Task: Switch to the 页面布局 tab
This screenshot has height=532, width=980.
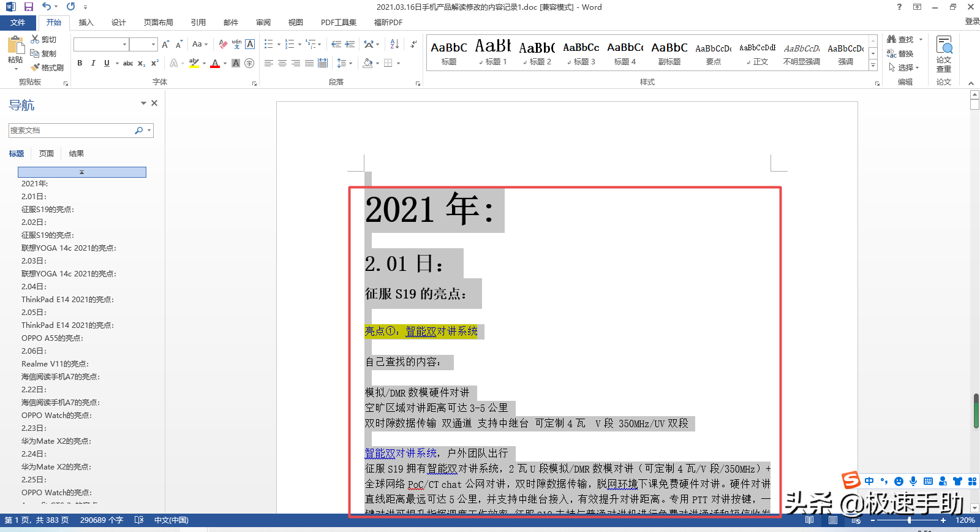Action: tap(158, 22)
